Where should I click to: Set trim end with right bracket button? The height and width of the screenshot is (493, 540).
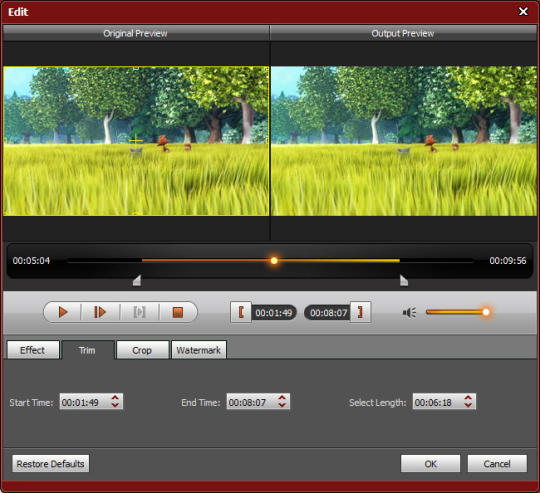coord(360,312)
